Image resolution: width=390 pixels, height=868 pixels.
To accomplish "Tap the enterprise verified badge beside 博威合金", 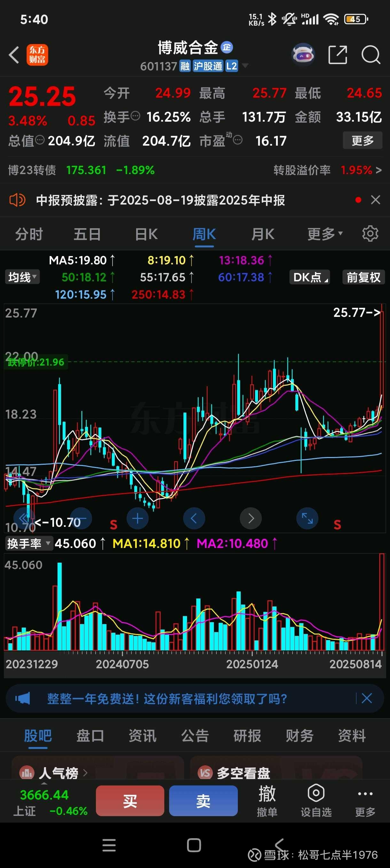I will pos(227,47).
